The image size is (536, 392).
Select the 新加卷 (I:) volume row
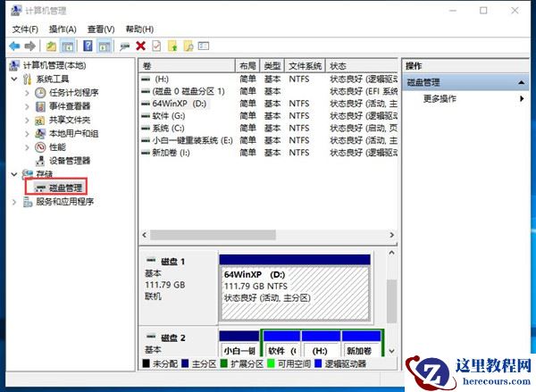[x=269, y=153]
